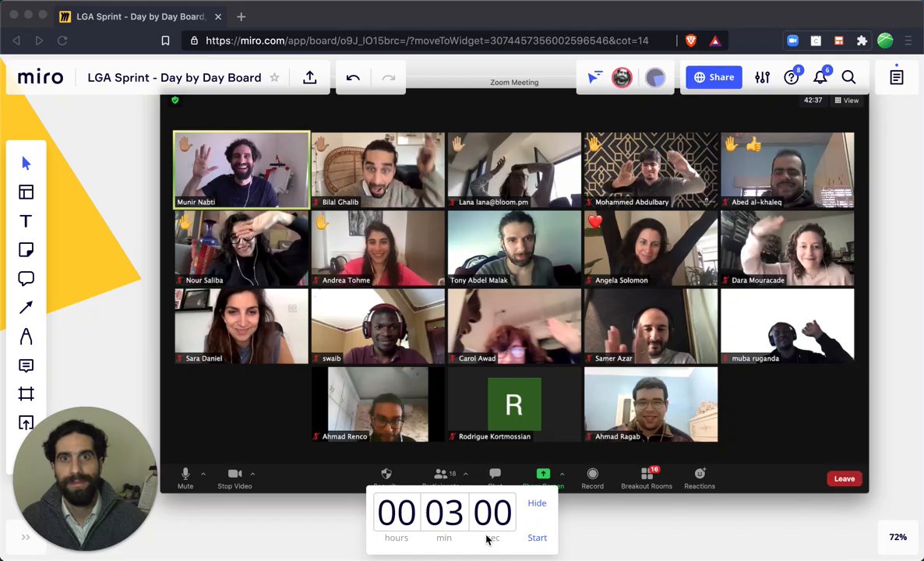Select the Frame tool in Miro sidebar

click(26, 393)
